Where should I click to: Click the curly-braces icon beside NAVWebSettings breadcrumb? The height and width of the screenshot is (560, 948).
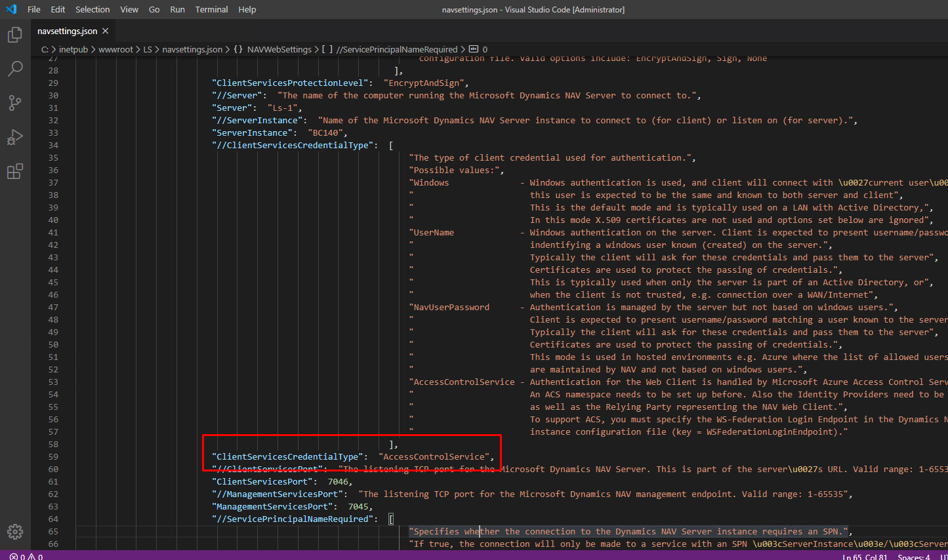238,49
